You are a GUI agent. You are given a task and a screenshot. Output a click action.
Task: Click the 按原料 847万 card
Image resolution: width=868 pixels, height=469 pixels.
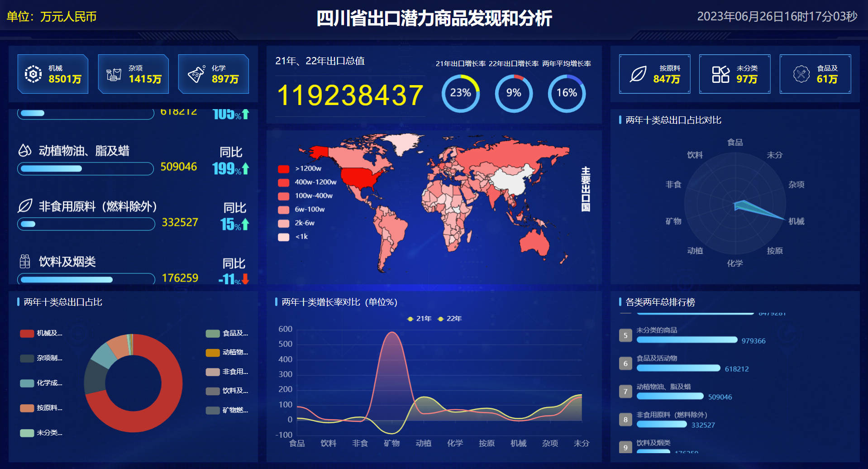655,74
